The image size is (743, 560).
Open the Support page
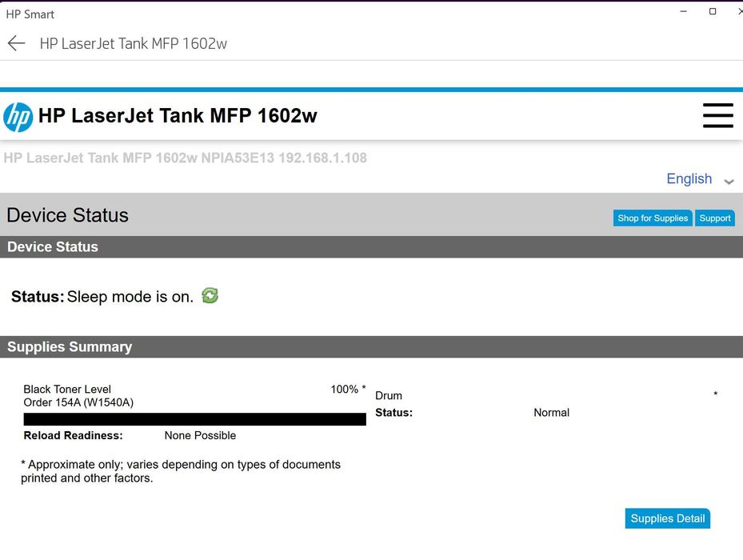pos(714,218)
